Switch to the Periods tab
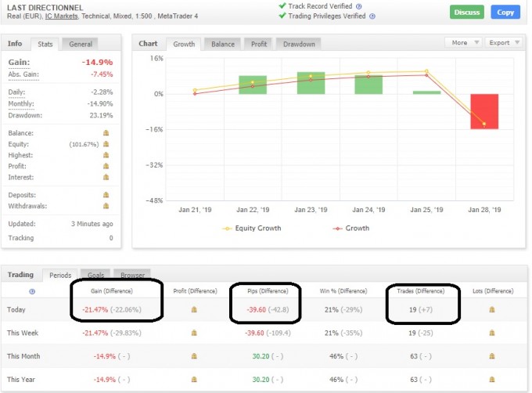The image size is (532, 393). pyautogui.click(x=60, y=276)
